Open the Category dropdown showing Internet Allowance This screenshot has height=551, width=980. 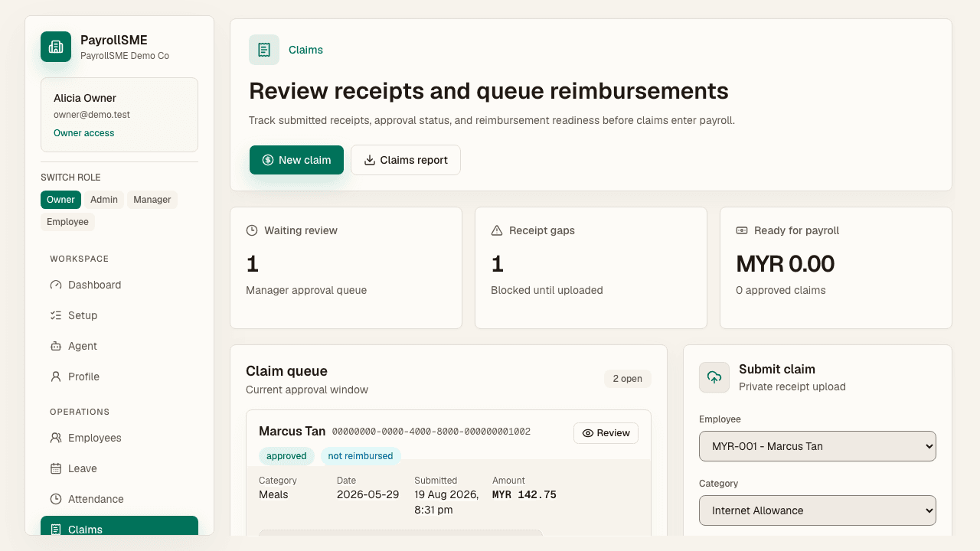point(818,510)
